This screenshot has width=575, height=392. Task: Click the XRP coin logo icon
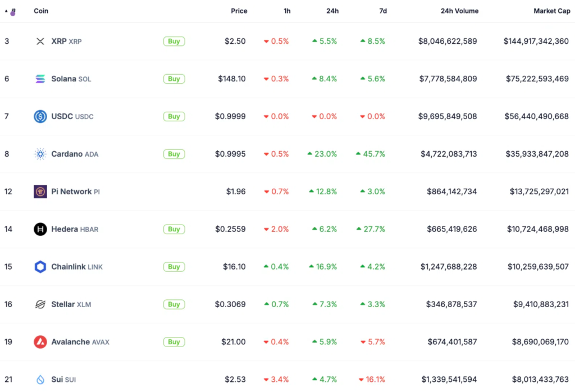(x=40, y=42)
